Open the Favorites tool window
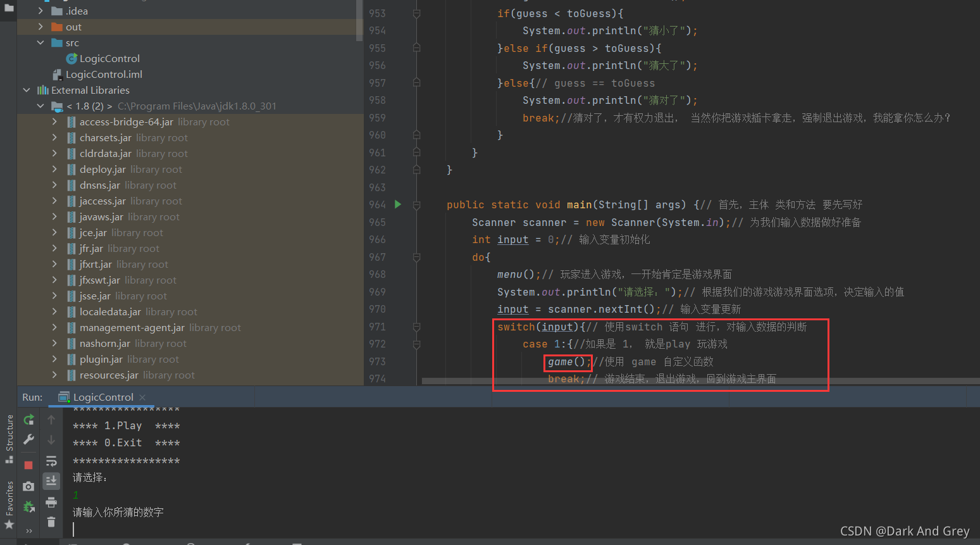The height and width of the screenshot is (545, 980). [9, 504]
